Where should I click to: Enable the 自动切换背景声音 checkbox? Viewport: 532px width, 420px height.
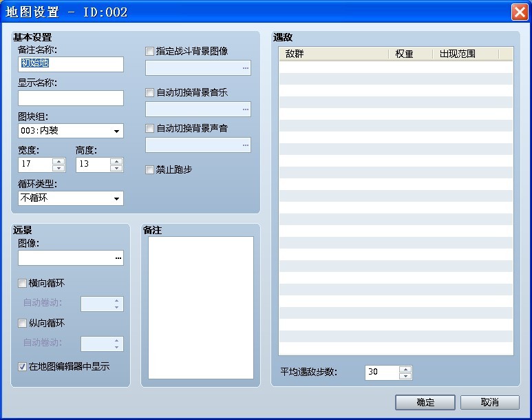coord(149,128)
